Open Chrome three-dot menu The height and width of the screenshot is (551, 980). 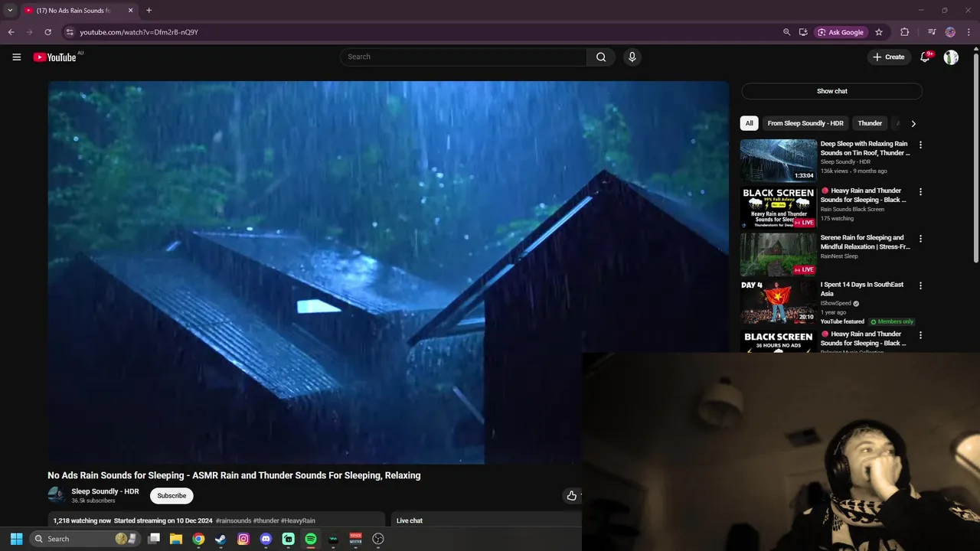969,32
